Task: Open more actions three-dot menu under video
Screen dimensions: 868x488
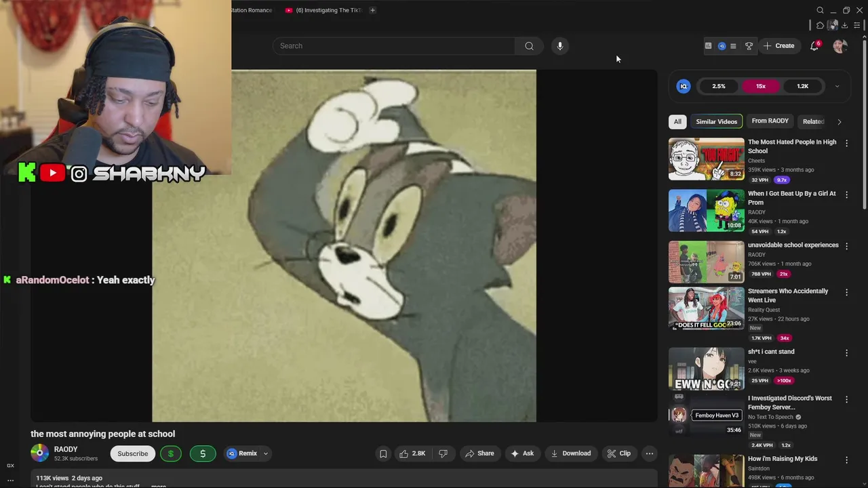Action: 649,453
